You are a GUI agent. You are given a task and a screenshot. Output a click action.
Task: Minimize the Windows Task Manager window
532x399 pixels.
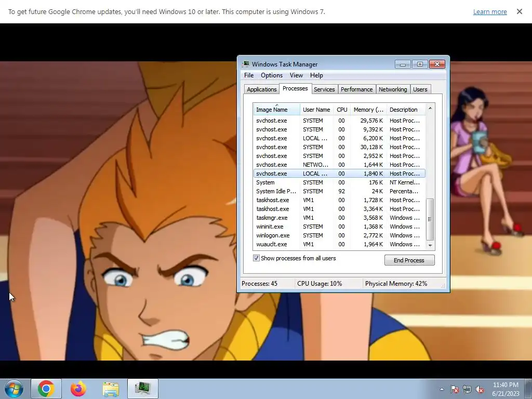403,64
